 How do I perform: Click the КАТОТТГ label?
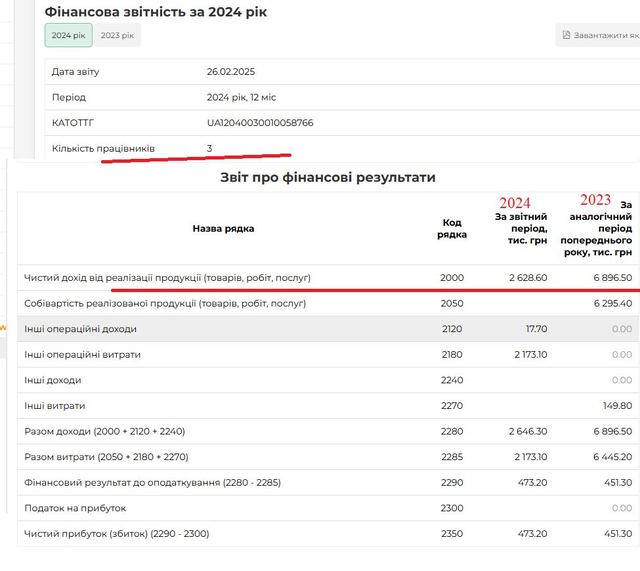click(x=73, y=123)
